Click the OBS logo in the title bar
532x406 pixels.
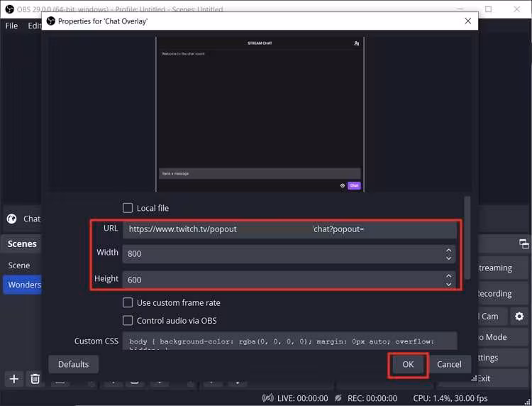[x=9, y=9]
